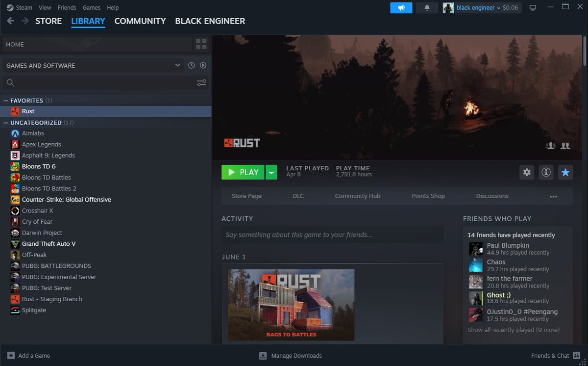
Task: Sort library by recent activity clock icon
Action: click(x=191, y=65)
